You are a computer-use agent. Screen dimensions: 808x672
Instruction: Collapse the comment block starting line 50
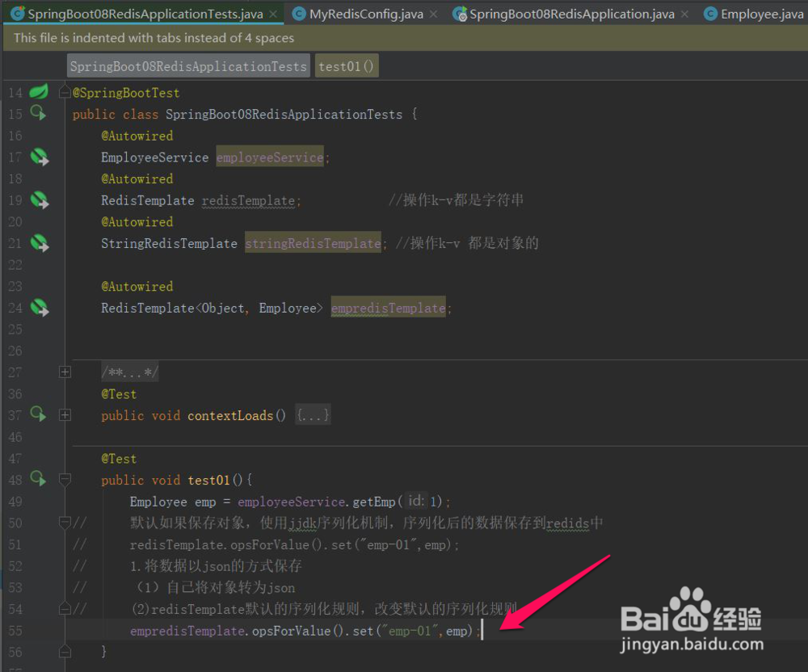[65, 523]
